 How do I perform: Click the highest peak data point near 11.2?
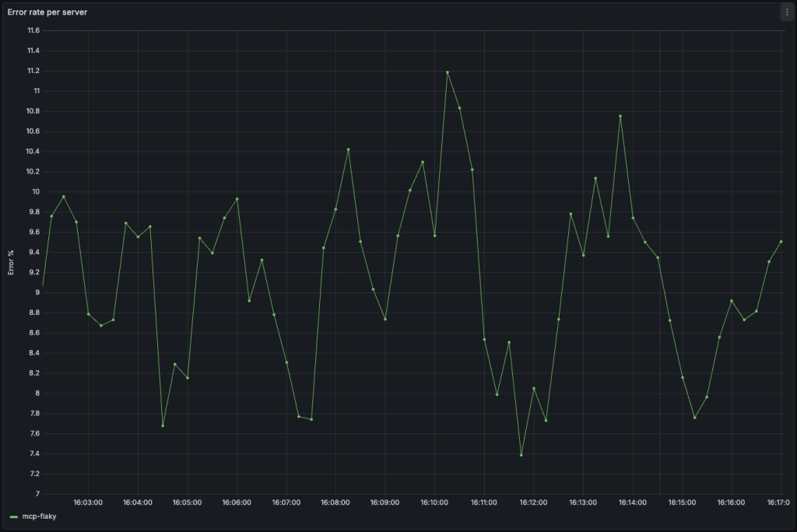448,72
